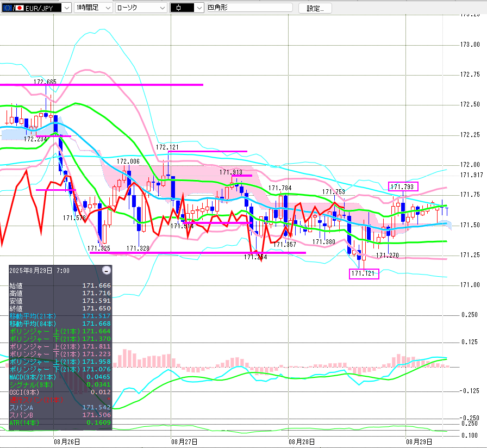Click the 172.665 high price label
487x448 pixels.
pyautogui.click(x=45, y=82)
